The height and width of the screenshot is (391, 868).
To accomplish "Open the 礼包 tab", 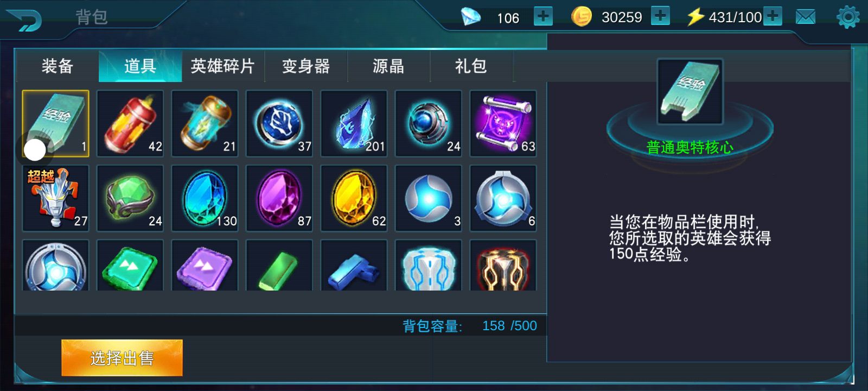I will tap(471, 66).
